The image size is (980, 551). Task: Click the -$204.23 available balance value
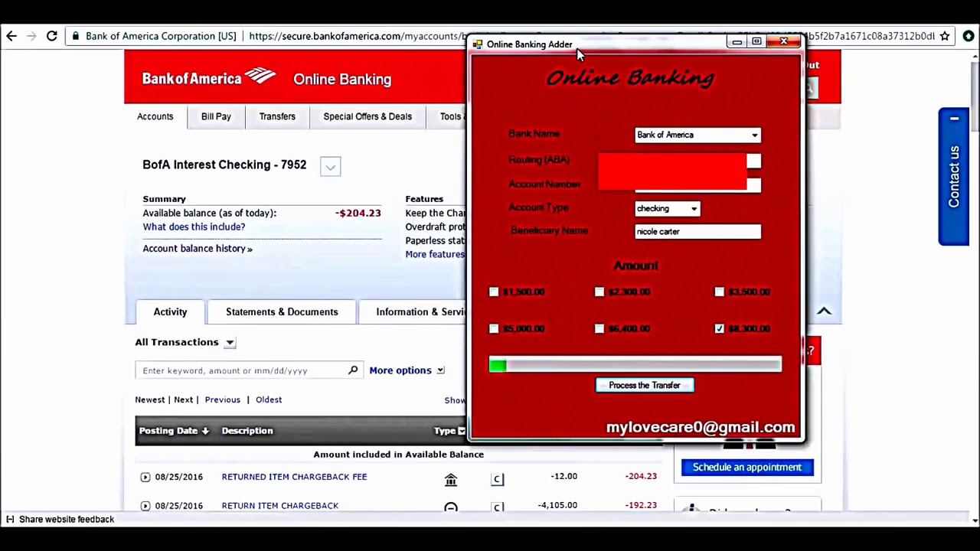click(358, 214)
